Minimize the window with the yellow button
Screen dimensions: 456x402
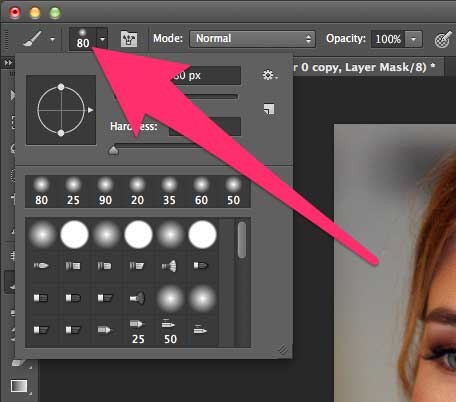point(35,13)
